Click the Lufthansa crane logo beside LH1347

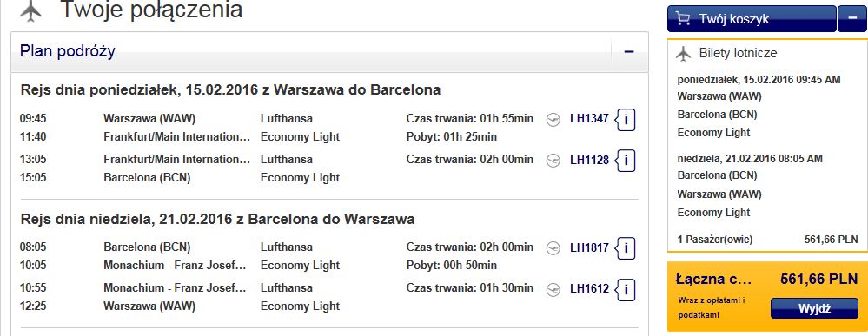pos(553,120)
